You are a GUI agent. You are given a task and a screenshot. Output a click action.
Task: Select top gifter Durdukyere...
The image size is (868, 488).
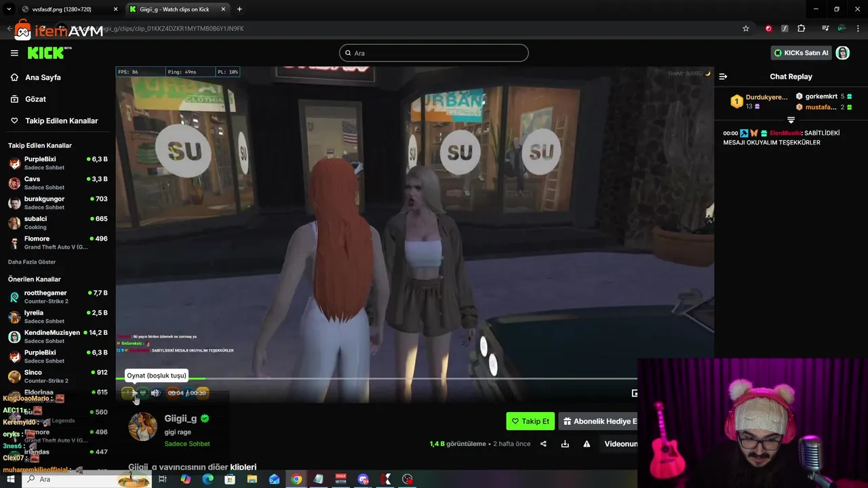[759, 102]
